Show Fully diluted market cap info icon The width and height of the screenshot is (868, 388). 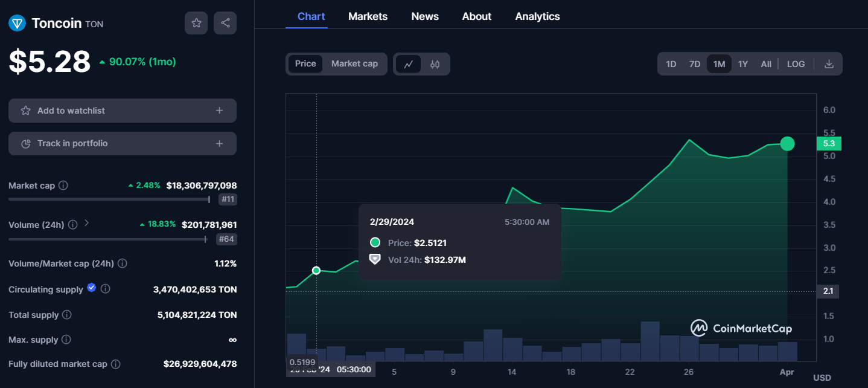point(115,364)
